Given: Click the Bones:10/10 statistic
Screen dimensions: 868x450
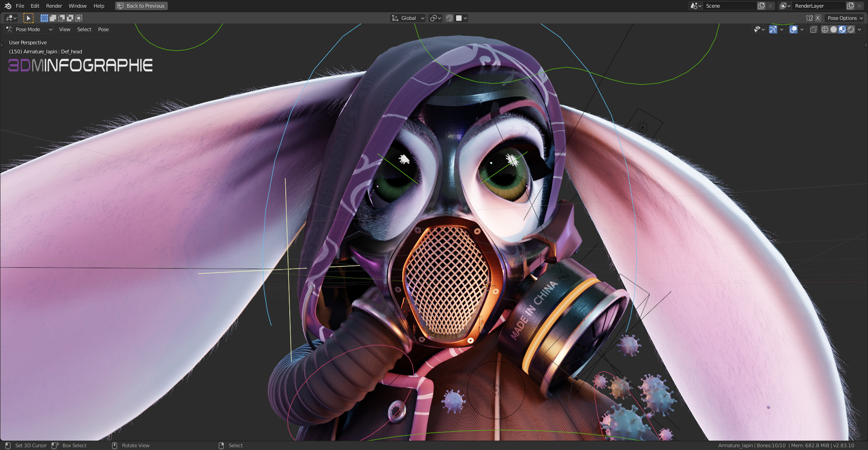Looking at the screenshot, I should pyautogui.click(x=771, y=445).
